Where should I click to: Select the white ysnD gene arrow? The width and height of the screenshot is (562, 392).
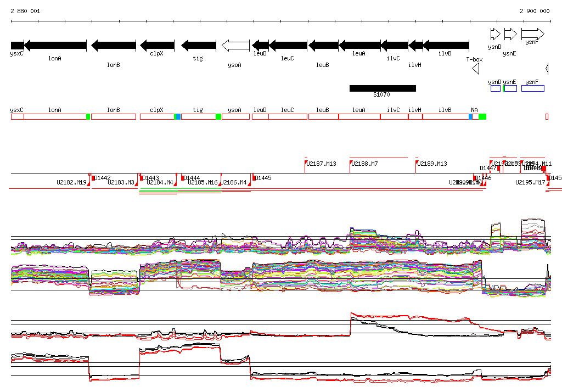pos(496,34)
